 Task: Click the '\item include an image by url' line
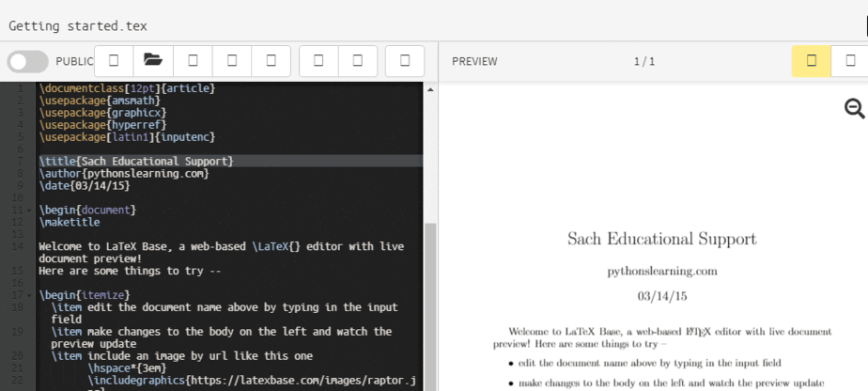pyautogui.click(x=182, y=356)
